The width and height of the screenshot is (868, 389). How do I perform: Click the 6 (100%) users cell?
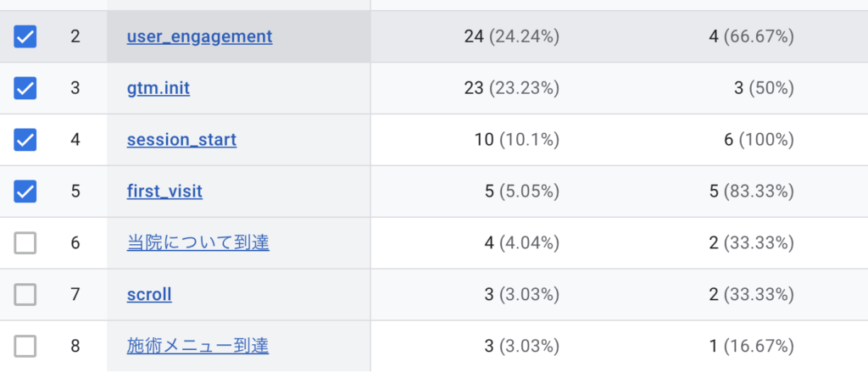coord(758,140)
